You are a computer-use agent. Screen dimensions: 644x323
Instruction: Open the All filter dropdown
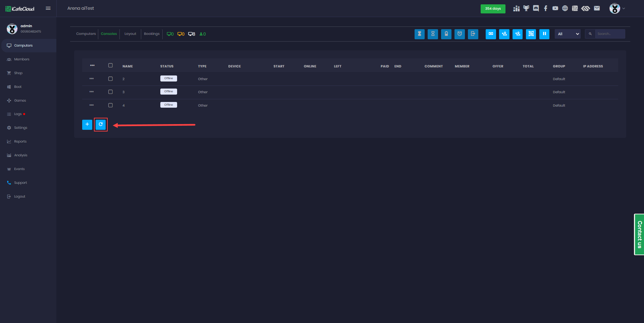coord(568,34)
